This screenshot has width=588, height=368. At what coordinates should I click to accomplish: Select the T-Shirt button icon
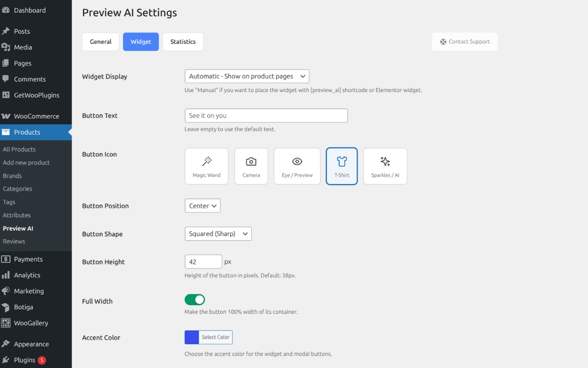point(341,166)
